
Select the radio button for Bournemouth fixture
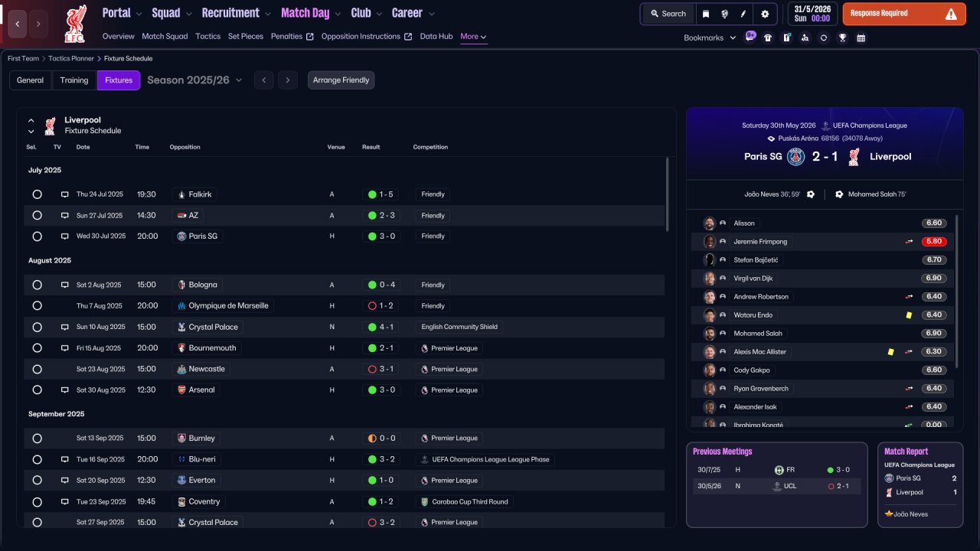pyautogui.click(x=37, y=348)
